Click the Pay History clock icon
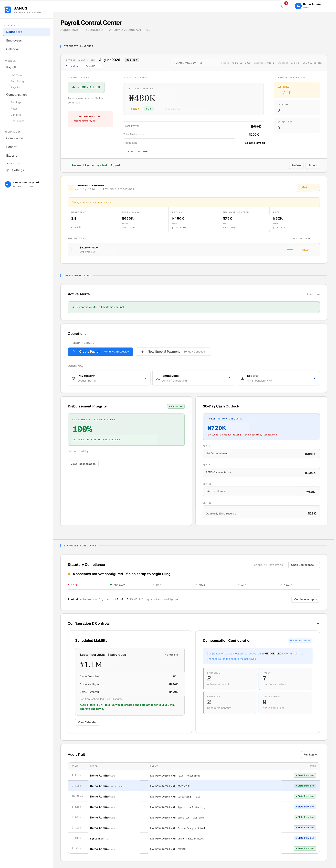The width and height of the screenshot is (336, 868). pos(73,378)
